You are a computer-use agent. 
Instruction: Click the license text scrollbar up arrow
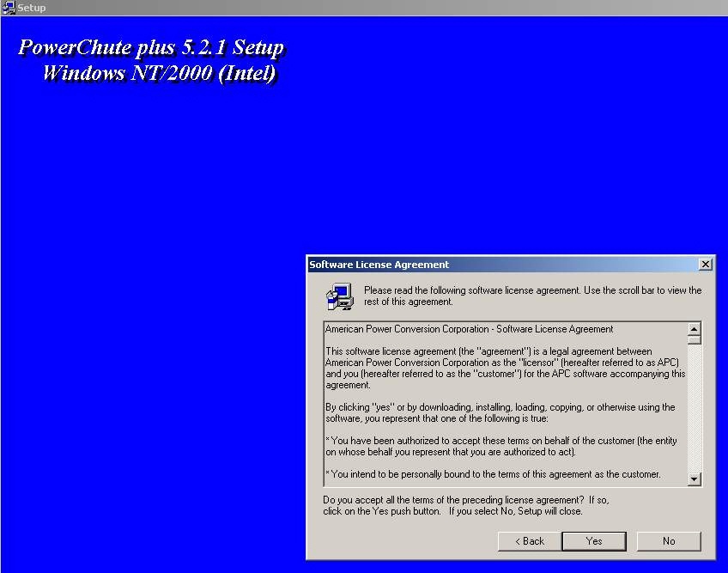(x=695, y=329)
